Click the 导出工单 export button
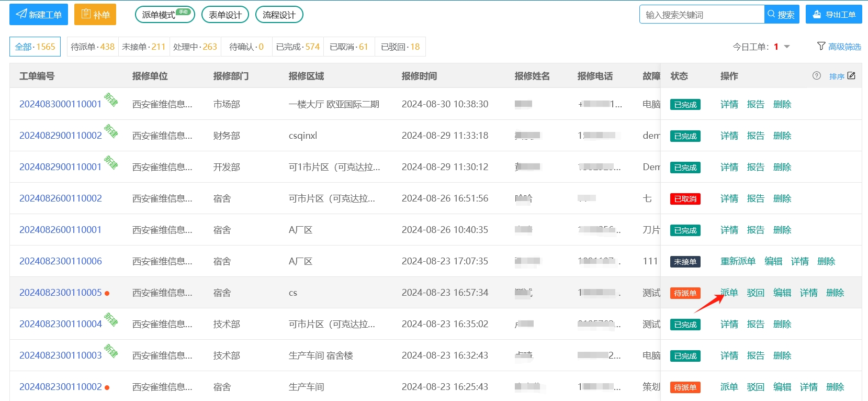 pyautogui.click(x=833, y=15)
